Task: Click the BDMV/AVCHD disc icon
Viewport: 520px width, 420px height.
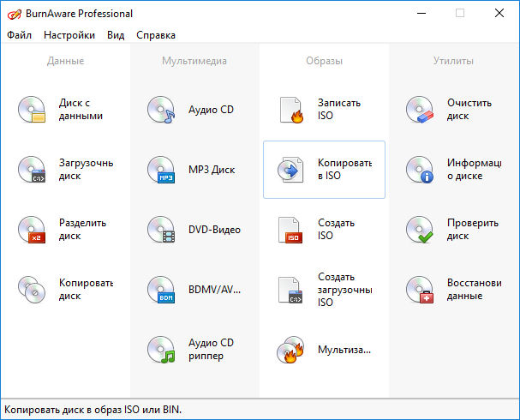Action: pos(160,290)
